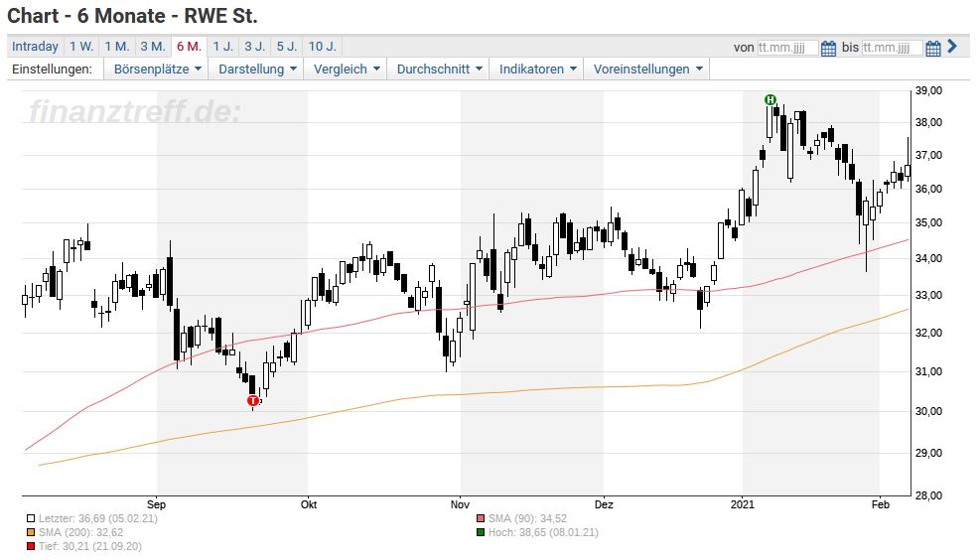
Task: Click the pink SMA (90) legend swatch
Action: click(x=480, y=518)
